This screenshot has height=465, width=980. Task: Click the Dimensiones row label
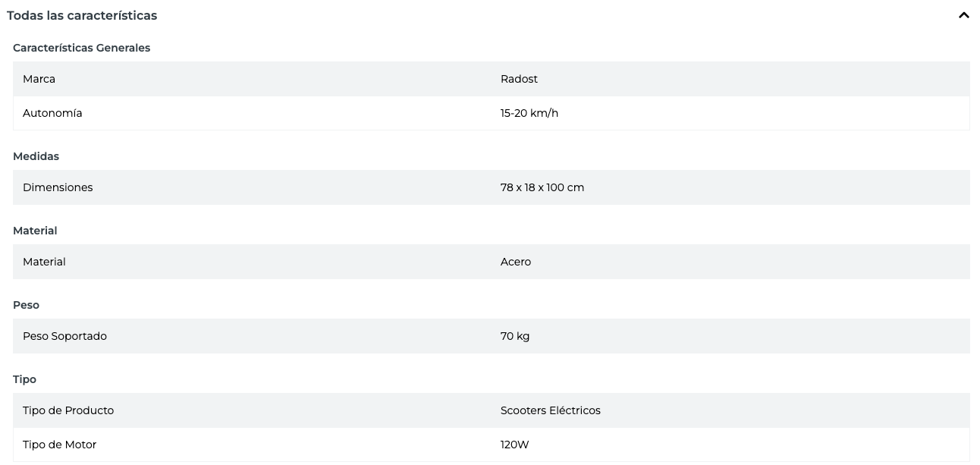58,187
